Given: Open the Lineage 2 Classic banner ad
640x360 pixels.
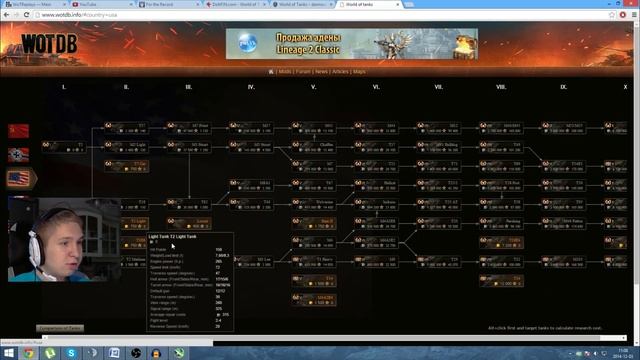Looking at the screenshot, I should 352,44.
